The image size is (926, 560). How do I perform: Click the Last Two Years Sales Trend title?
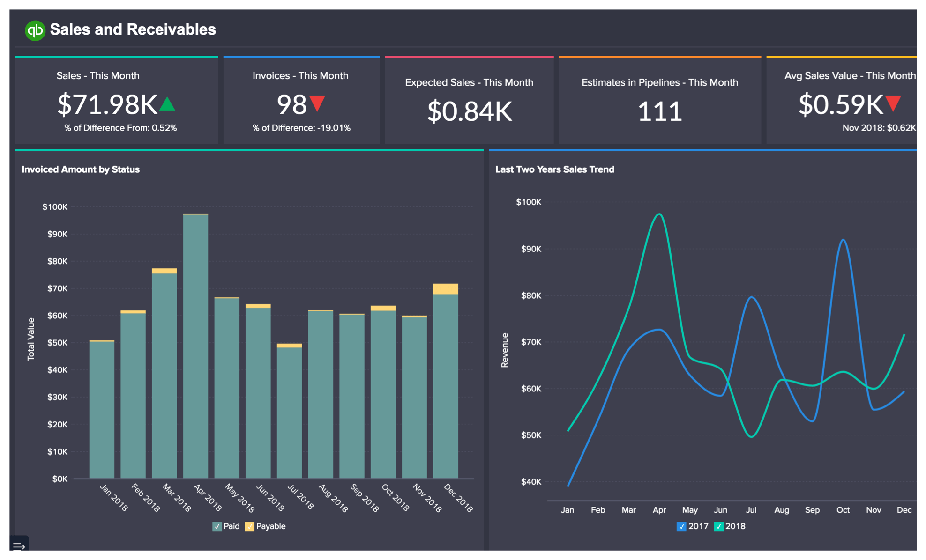[554, 169]
